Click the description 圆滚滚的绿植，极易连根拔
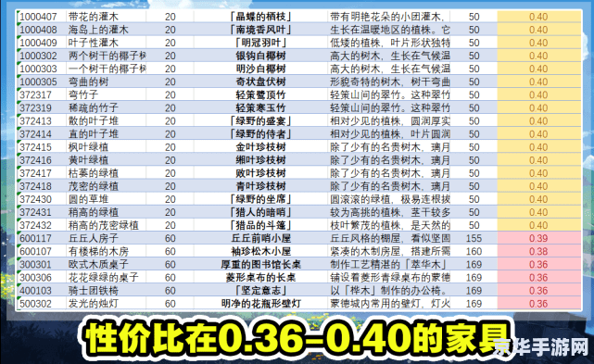This screenshot has height=364, width=594. coord(390,199)
